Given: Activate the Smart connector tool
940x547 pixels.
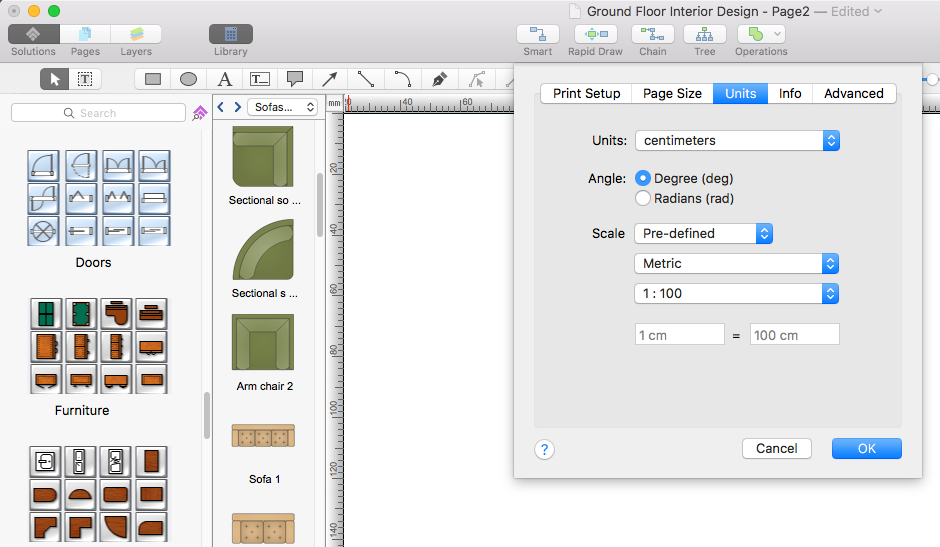Looking at the screenshot, I should pyautogui.click(x=537, y=35).
